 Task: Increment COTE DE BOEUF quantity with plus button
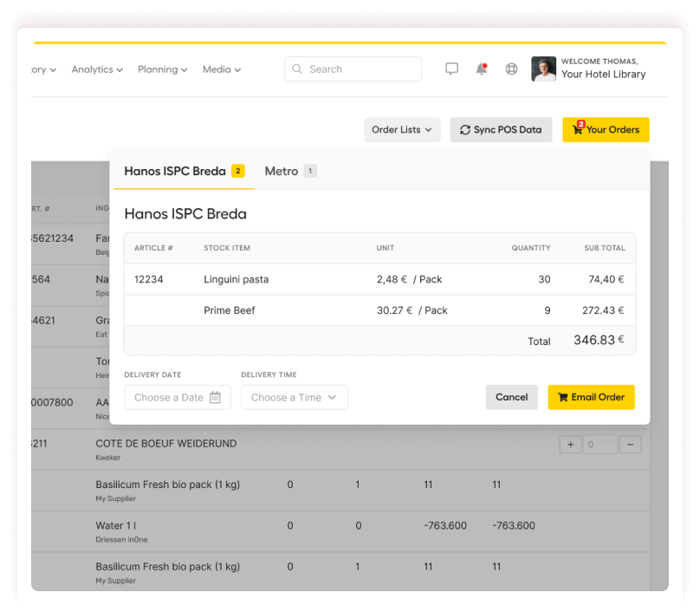point(570,444)
